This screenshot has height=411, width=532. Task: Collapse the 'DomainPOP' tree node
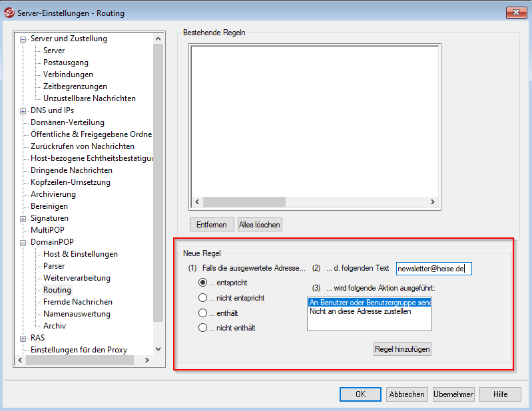pyautogui.click(x=23, y=242)
